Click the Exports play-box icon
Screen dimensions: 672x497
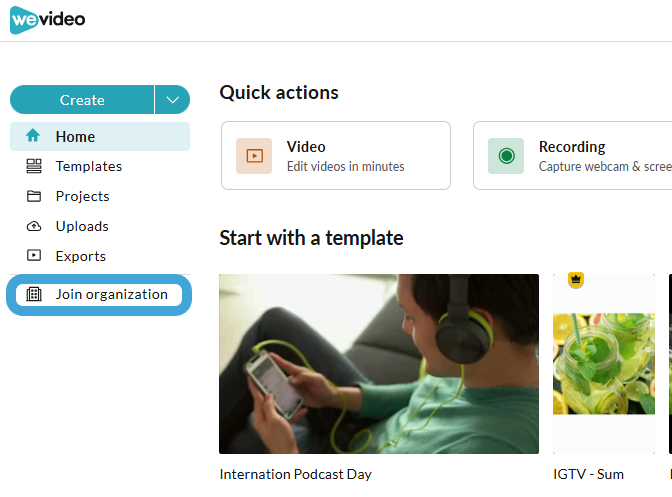34,256
